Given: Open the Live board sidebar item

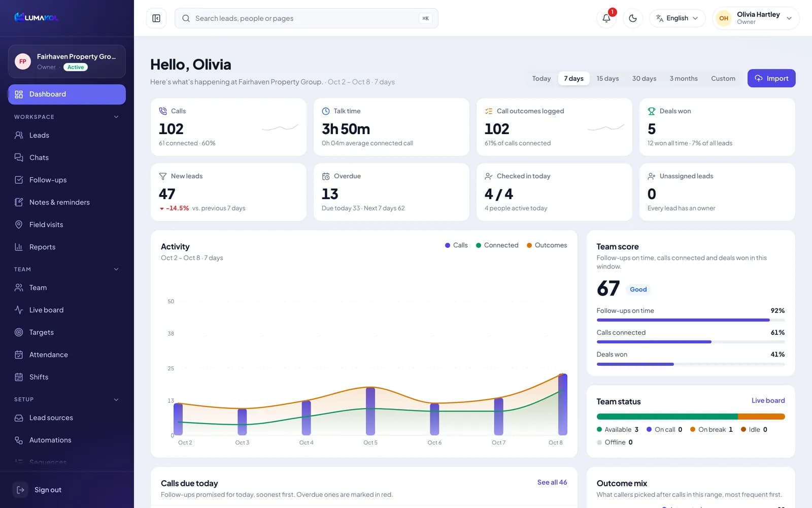Looking at the screenshot, I should point(67,310).
